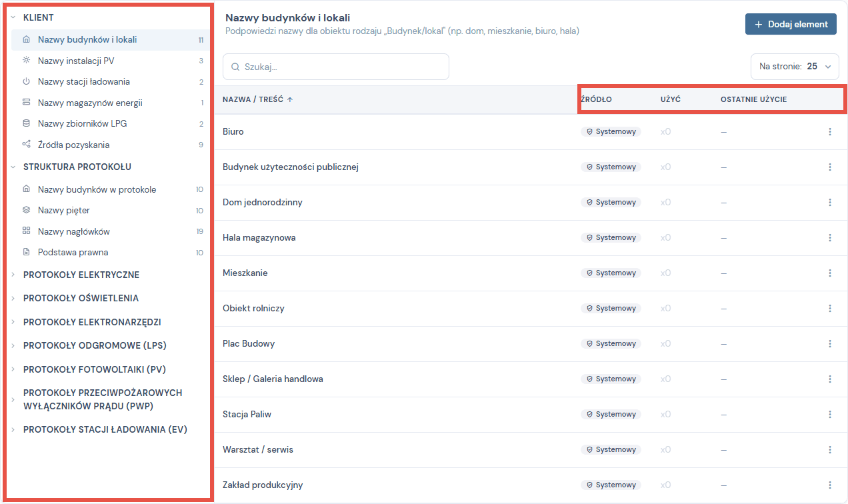Click the Szukaj search field

click(x=336, y=67)
